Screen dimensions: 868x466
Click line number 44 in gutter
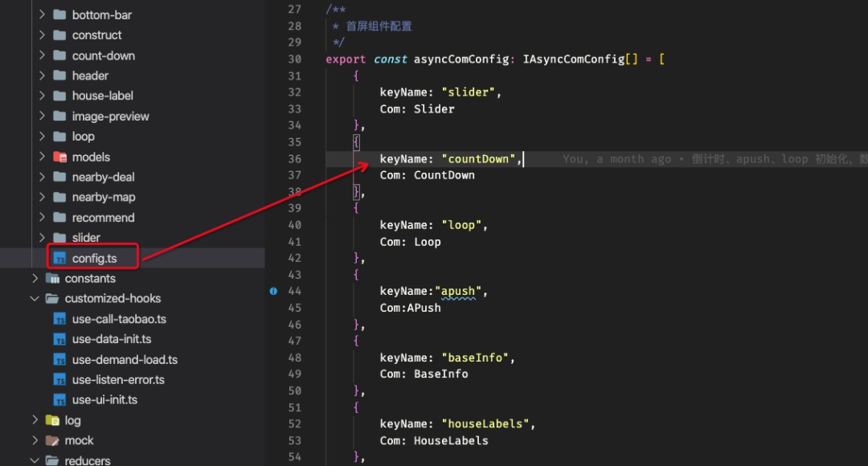tap(294, 291)
